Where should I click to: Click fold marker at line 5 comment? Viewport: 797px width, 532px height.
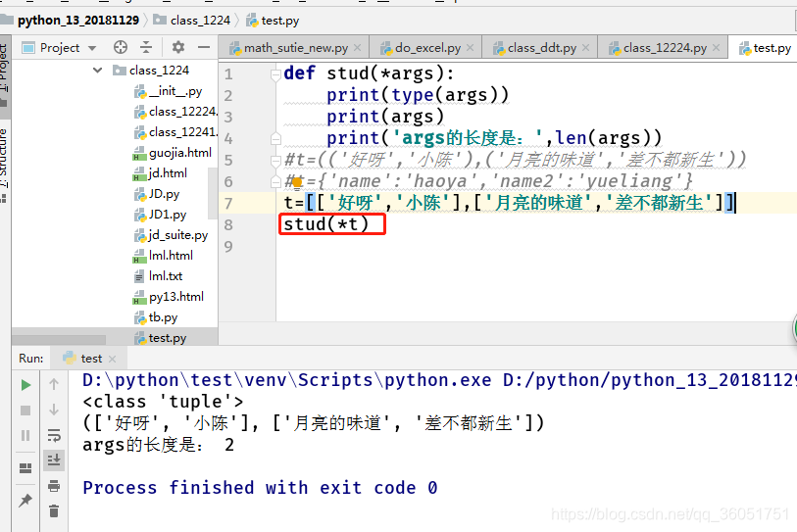tap(275, 161)
